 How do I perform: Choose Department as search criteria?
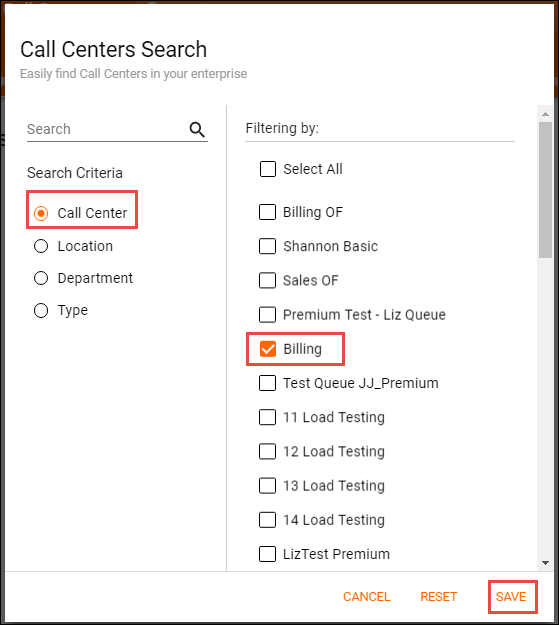41,278
